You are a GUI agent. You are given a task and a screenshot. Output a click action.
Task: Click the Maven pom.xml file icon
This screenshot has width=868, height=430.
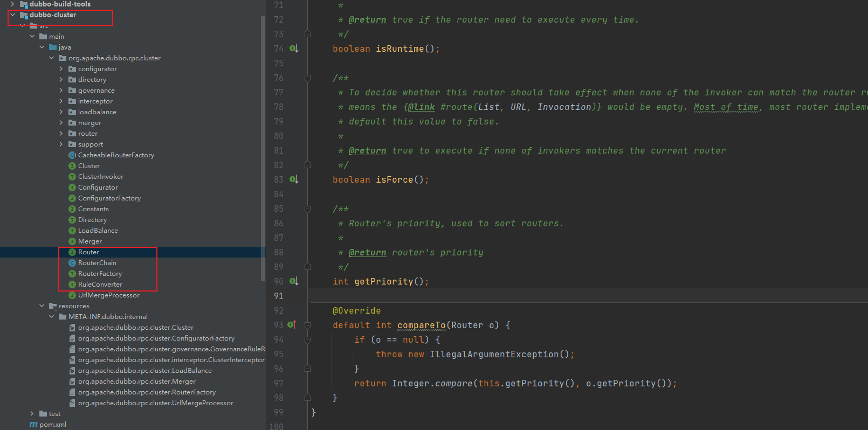point(33,425)
